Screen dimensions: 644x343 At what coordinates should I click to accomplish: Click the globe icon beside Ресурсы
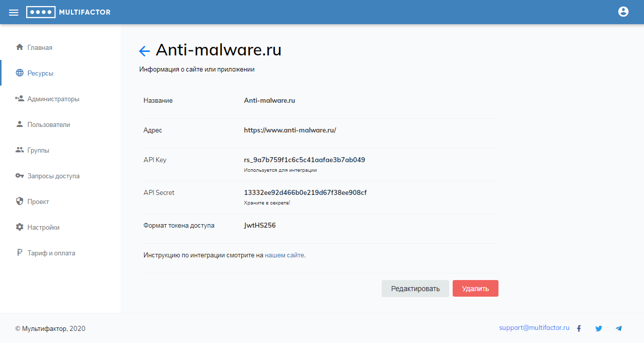pyautogui.click(x=20, y=73)
